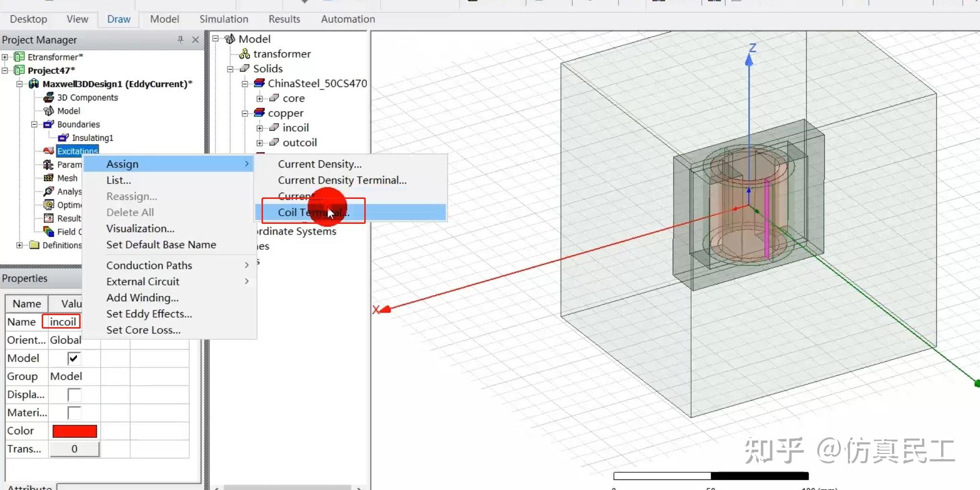Click Add Winding in the context menu
Image resolution: width=980 pixels, height=490 pixels.
click(142, 297)
